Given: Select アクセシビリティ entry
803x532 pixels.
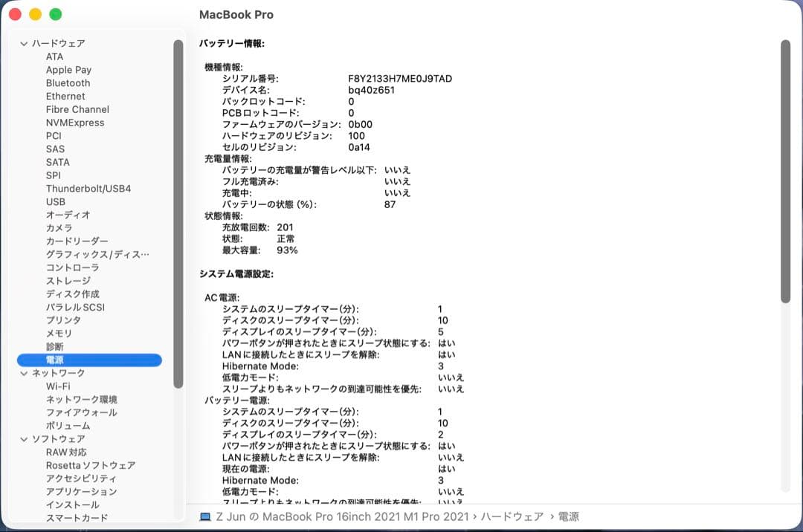Looking at the screenshot, I should click(82, 479).
